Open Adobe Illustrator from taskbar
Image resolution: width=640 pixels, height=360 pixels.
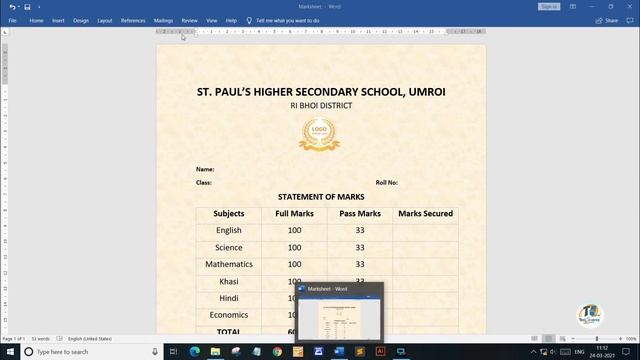click(x=380, y=351)
